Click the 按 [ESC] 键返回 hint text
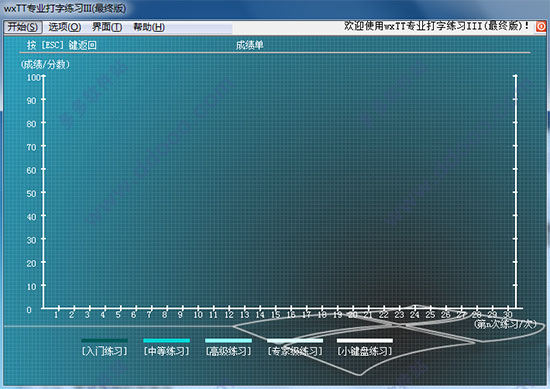The height and width of the screenshot is (389, 550). (x=61, y=45)
